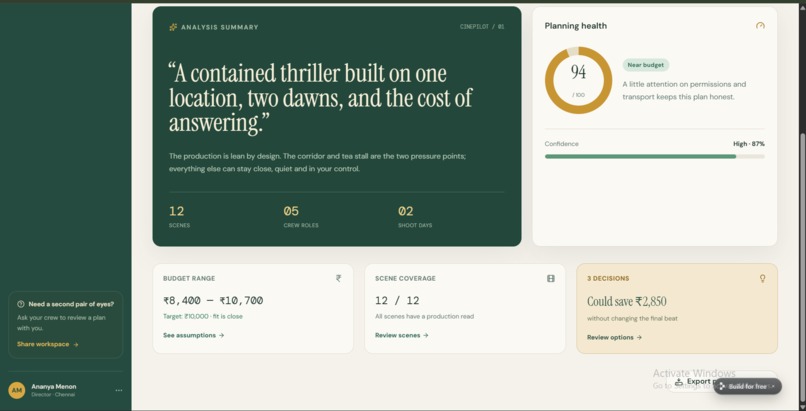Open Review scenes link
806x411 pixels.
401,335
